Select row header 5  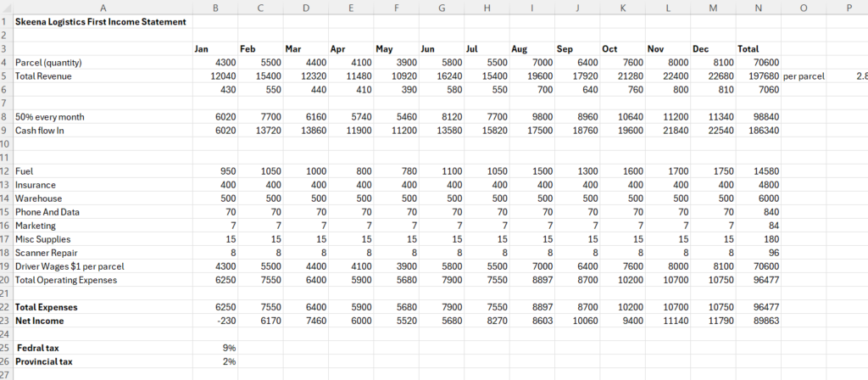click(5, 75)
